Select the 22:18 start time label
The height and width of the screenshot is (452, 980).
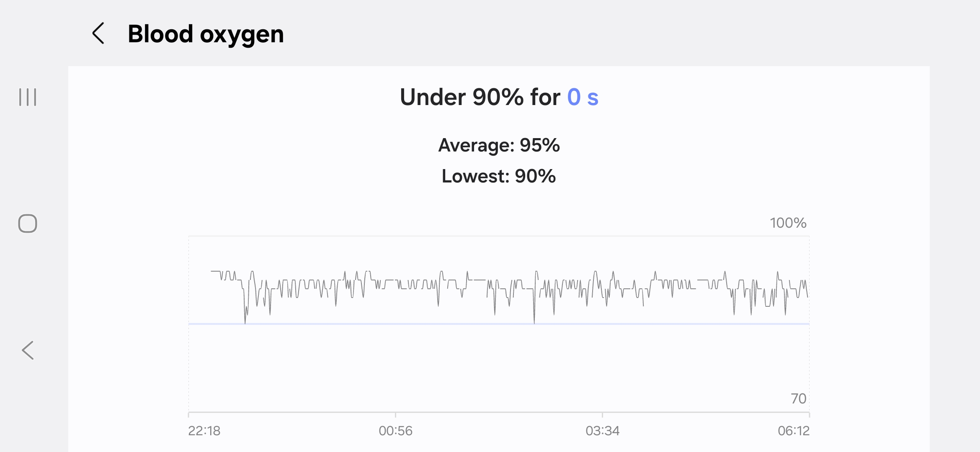[204, 431]
